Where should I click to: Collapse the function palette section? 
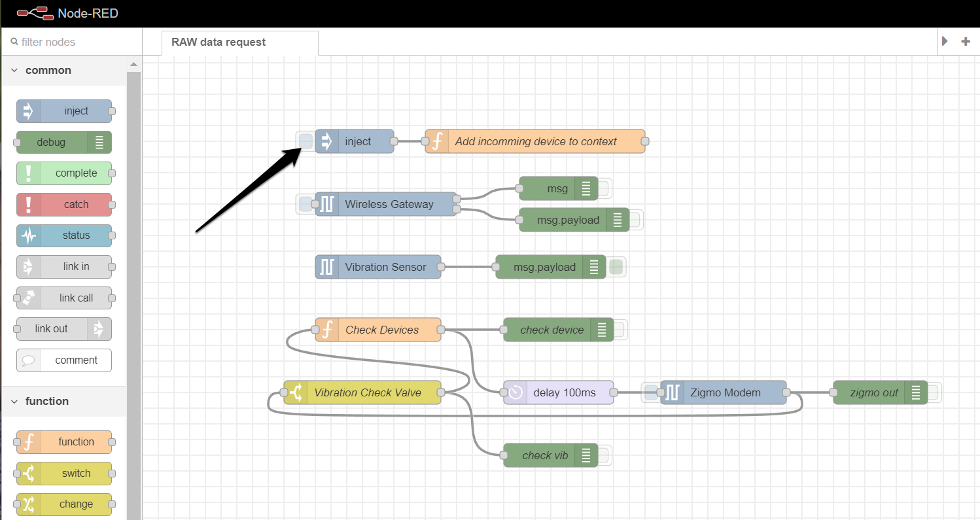tap(14, 401)
